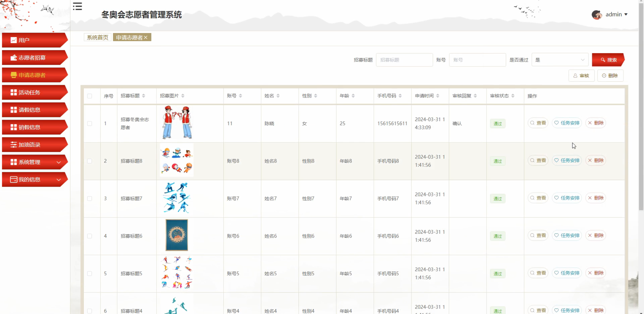Click sort arrows on 招募标题 column
The width and height of the screenshot is (644, 314).
[143, 96]
